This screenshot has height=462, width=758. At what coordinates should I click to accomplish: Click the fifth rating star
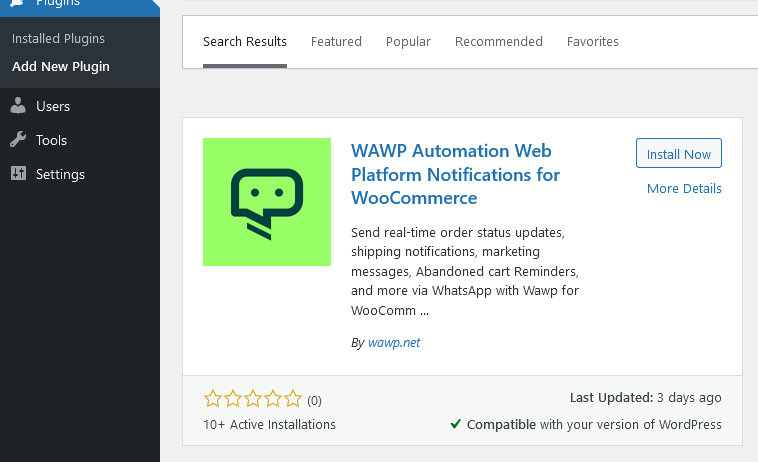tap(293, 399)
